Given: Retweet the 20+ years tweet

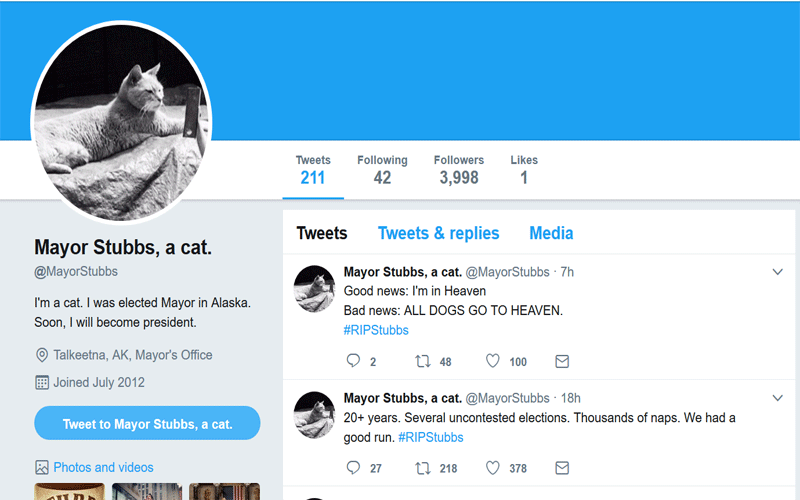Looking at the screenshot, I should click(x=422, y=468).
